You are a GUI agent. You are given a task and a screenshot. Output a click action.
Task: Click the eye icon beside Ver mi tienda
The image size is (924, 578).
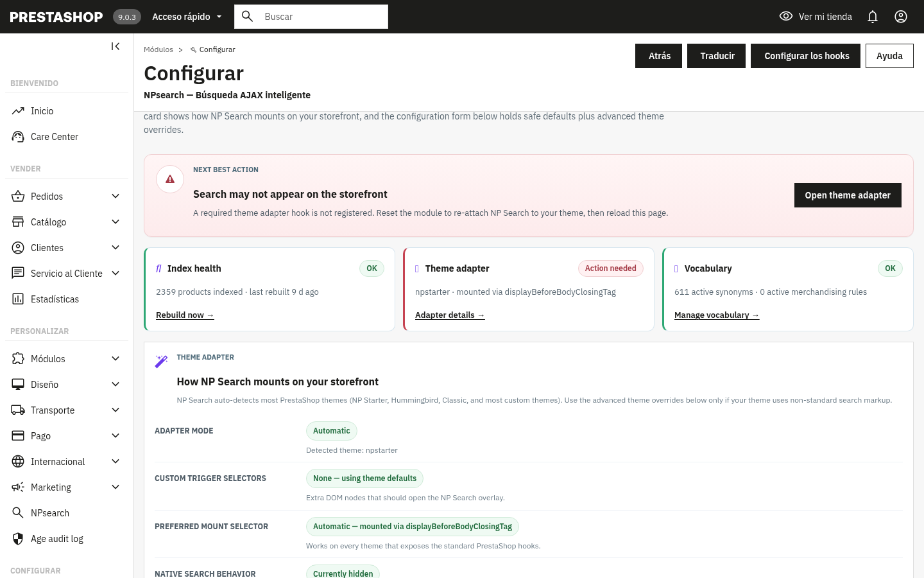coord(786,17)
